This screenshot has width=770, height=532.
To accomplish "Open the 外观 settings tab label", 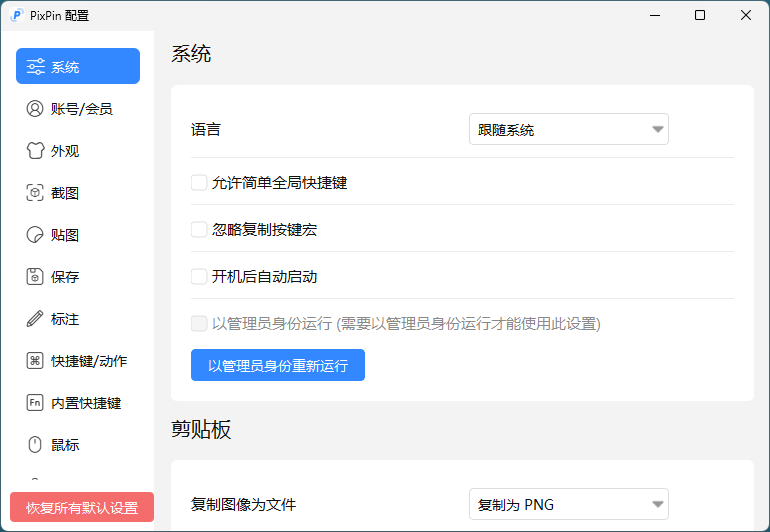I will coord(65,151).
